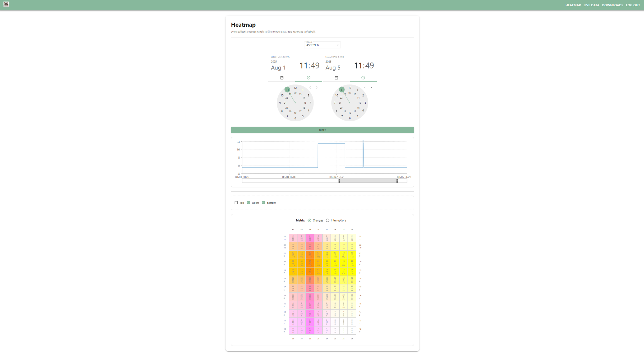Select hour 10 on the end clock
The height and width of the screenshot is (361, 644).
coord(336,96)
